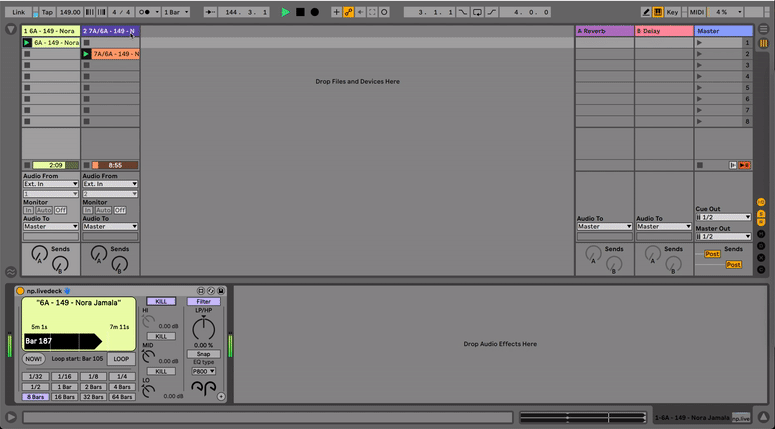Open the EQ type P800 dropdown

[x=204, y=371]
